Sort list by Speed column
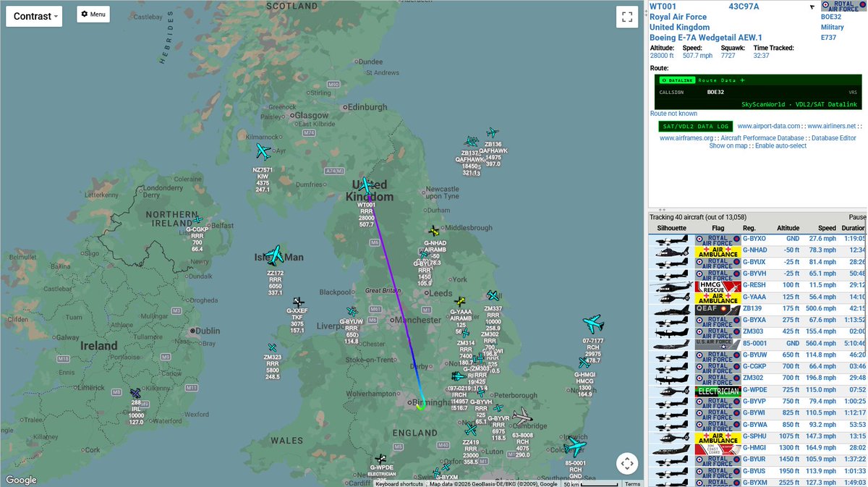This screenshot has width=868, height=487. 826,228
